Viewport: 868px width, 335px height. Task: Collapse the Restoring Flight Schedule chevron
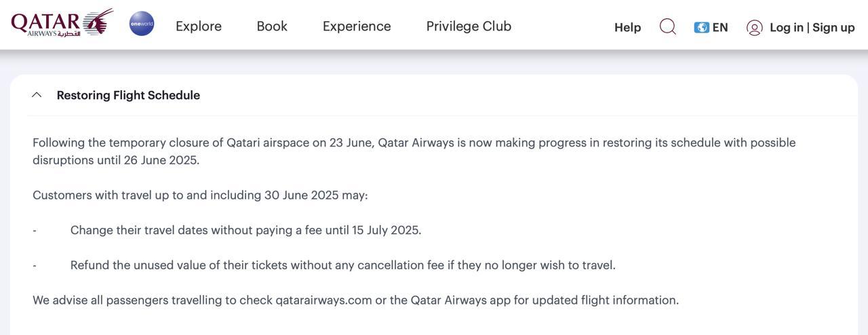click(37, 95)
